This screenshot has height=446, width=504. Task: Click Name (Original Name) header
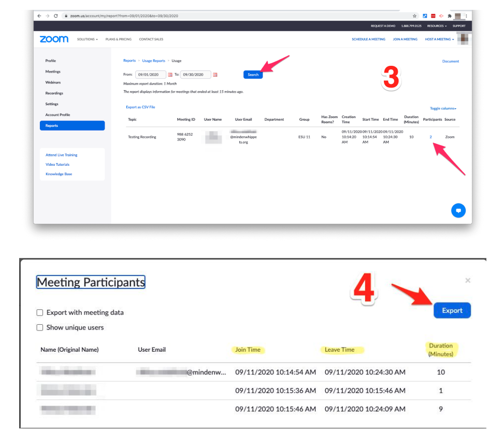(x=69, y=350)
